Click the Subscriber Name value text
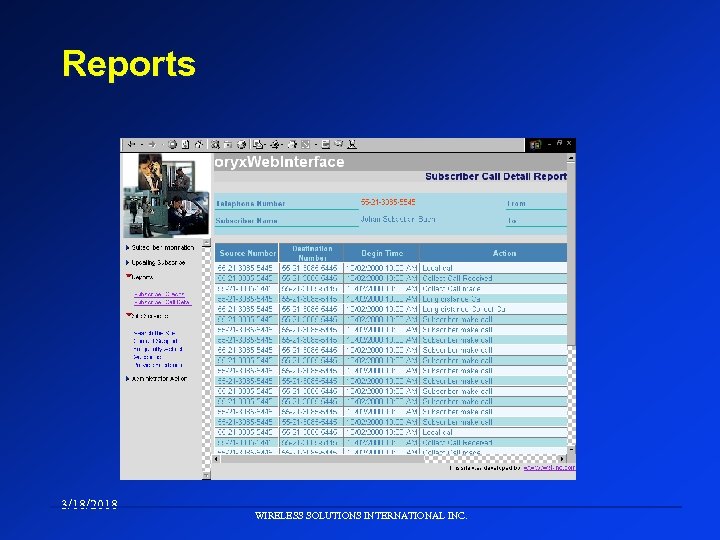This screenshot has width=720, height=540. click(398, 219)
